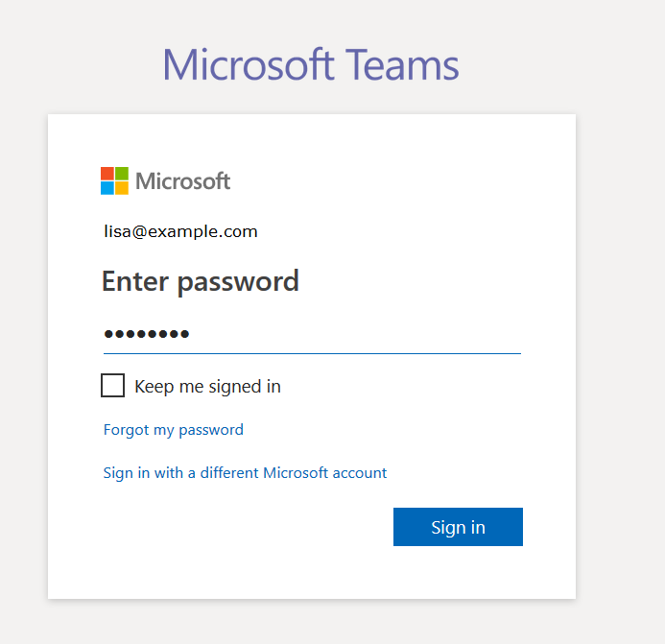
Task: Click the Enter password heading
Action: pyautogui.click(x=201, y=281)
